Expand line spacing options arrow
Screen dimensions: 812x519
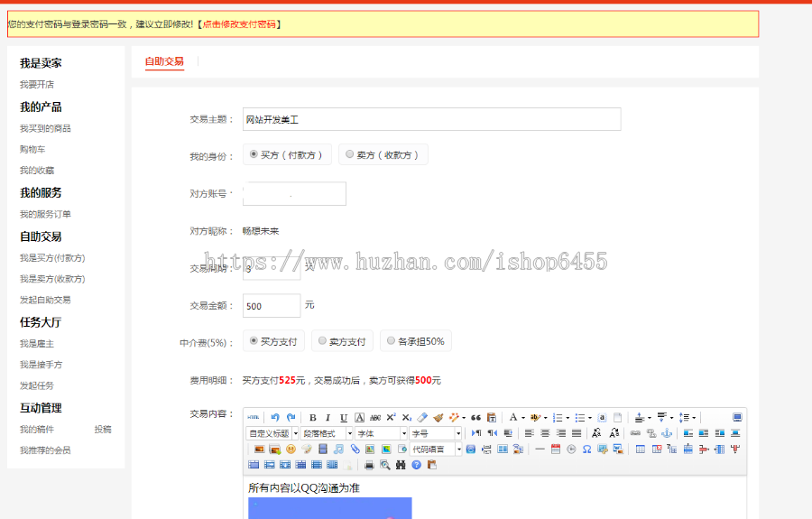[x=694, y=418]
